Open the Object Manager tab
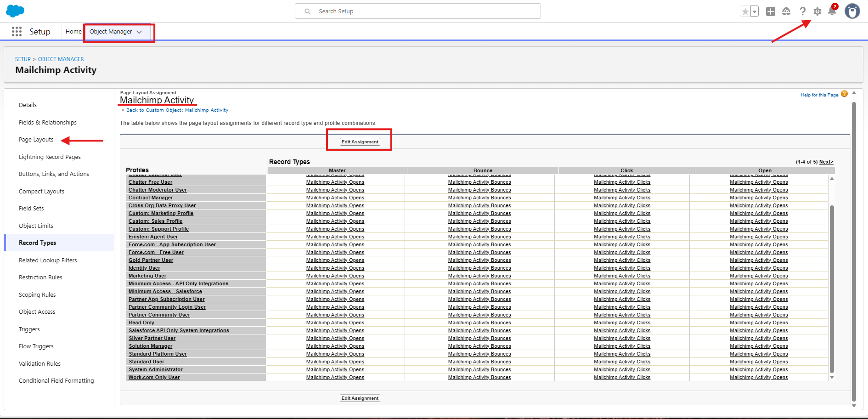868x419 pixels. pos(111,32)
